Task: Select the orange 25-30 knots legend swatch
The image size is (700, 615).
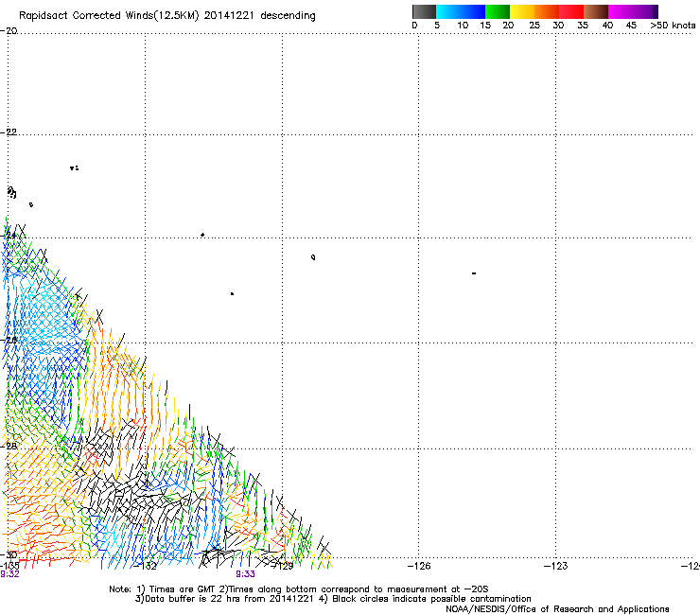Action: point(547,11)
